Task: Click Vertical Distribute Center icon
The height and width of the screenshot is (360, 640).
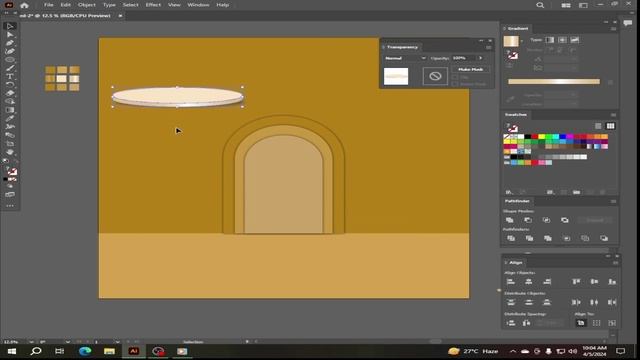Action: pyautogui.click(x=529, y=302)
